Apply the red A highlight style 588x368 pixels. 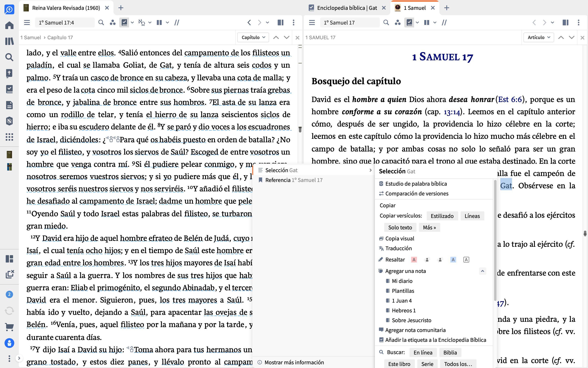(x=414, y=260)
